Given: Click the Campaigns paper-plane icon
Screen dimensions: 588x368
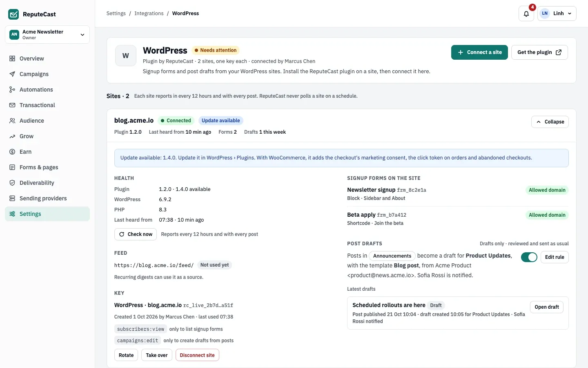Looking at the screenshot, I should click(x=12, y=74).
